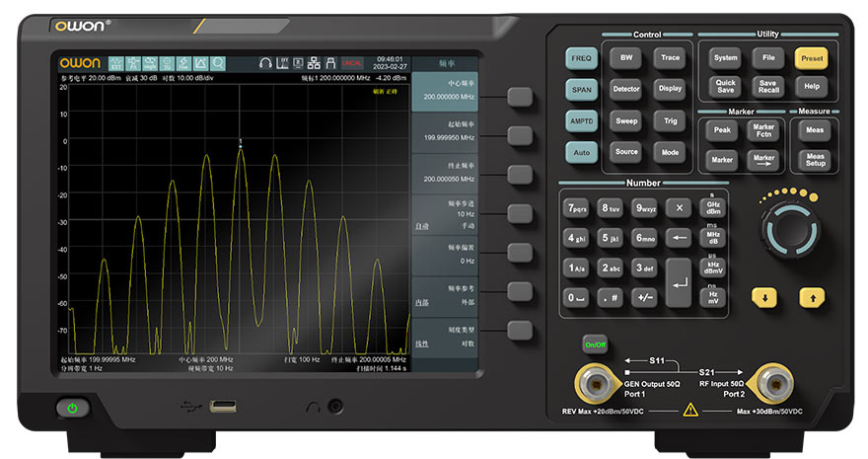Tap the headphone icon on screen status bar
The height and width of the screenshot is (459, 868).
(265, 63)
